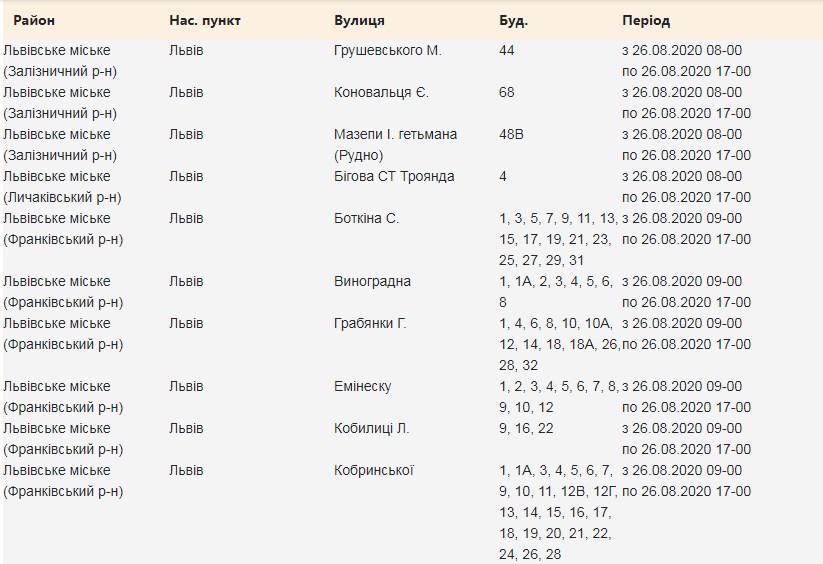823x564 pixels.
Task: Click the Нас. пункт column header
Action: pyautogui.click(x=205, y=20)
